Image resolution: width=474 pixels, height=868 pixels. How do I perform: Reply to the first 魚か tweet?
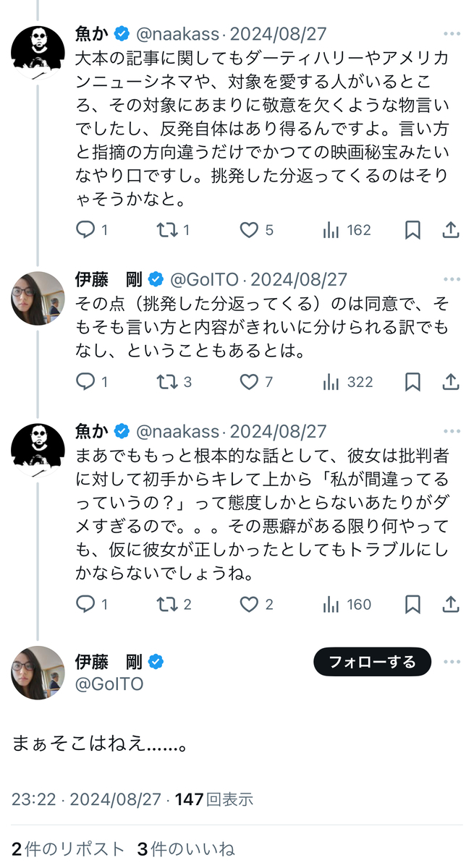[85, 230]
